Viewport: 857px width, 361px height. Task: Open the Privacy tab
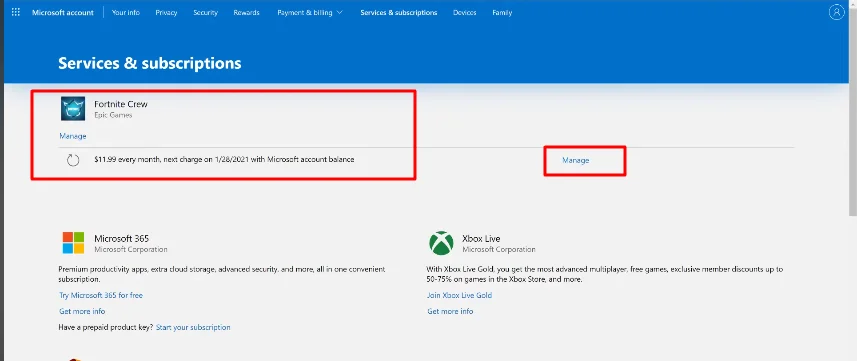(x=166, y=13)
